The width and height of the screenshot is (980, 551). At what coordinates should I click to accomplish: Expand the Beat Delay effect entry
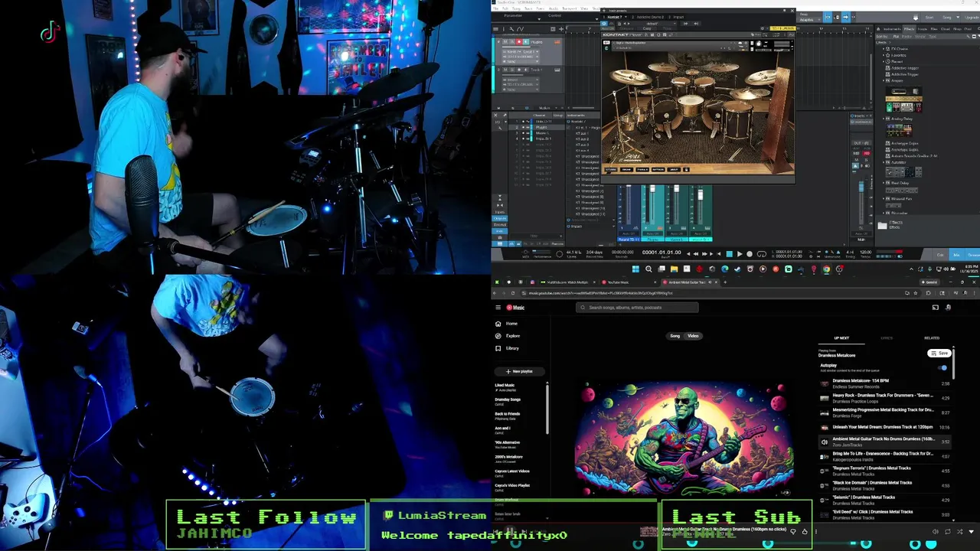884,183
